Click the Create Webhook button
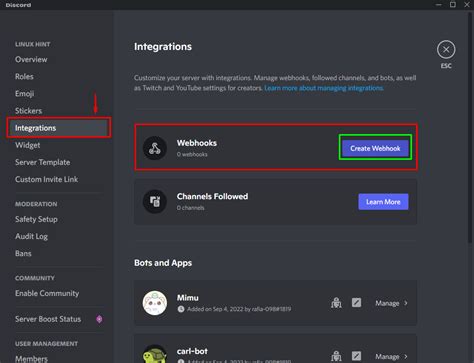474x363 pixels. (x=375, y=148)
